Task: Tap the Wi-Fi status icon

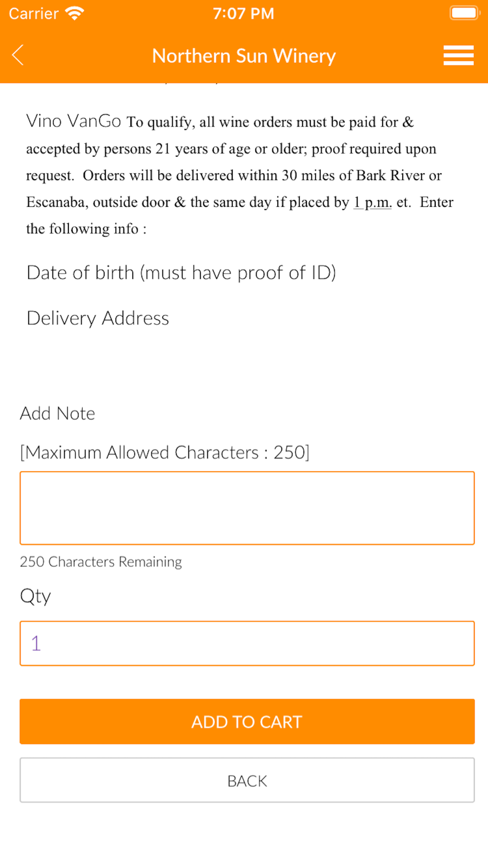Action: [x=75, y=13]
